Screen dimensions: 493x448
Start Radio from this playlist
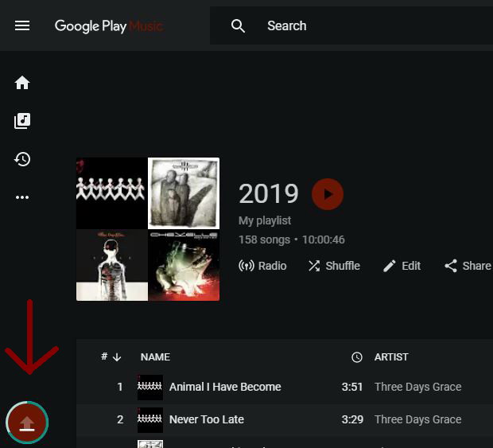(262, 266)
